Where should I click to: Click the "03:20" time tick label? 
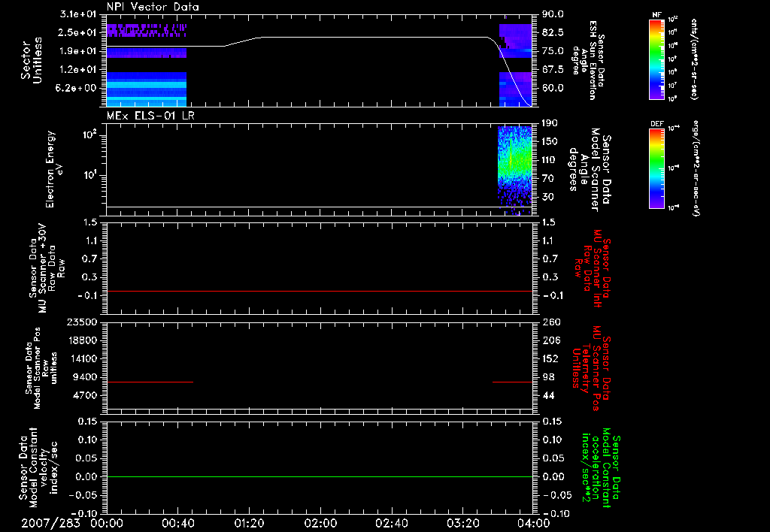point(463,523)
